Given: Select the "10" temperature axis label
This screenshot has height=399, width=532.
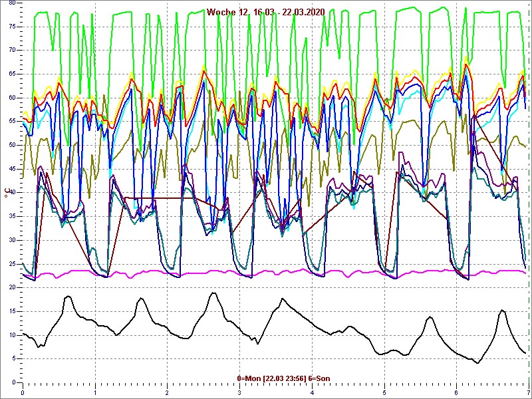Looking at the screenshot, I should 12,335.
